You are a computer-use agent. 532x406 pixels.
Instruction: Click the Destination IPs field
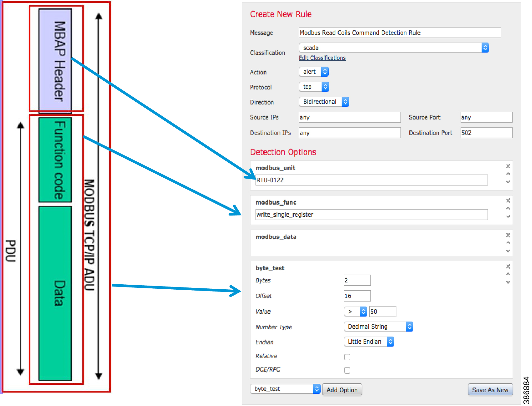pyautogui.click(x=349, y=133)
